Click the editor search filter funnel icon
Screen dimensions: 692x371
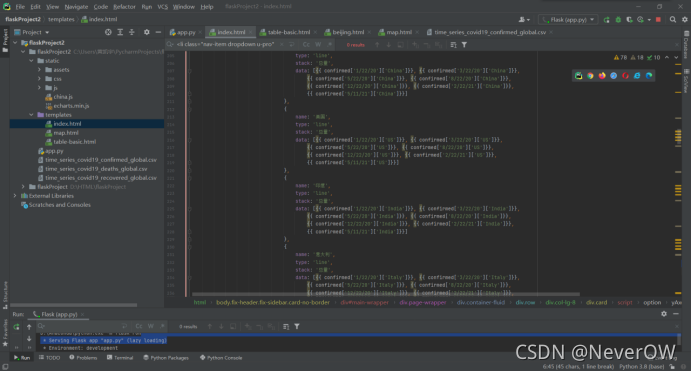point(464,45)
